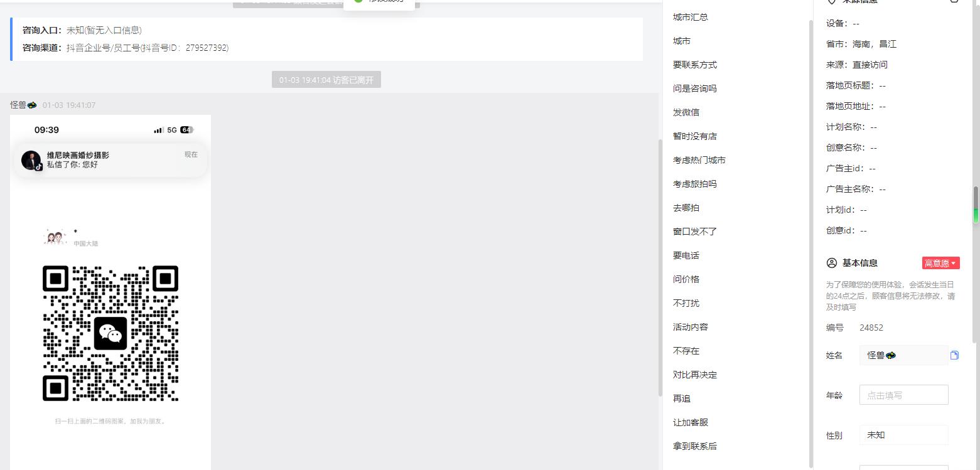Screen dimensions: 980x470
Task: Click the info panel green scrollbar thumb
Action: pyautogui.click(x=976, y=205)
